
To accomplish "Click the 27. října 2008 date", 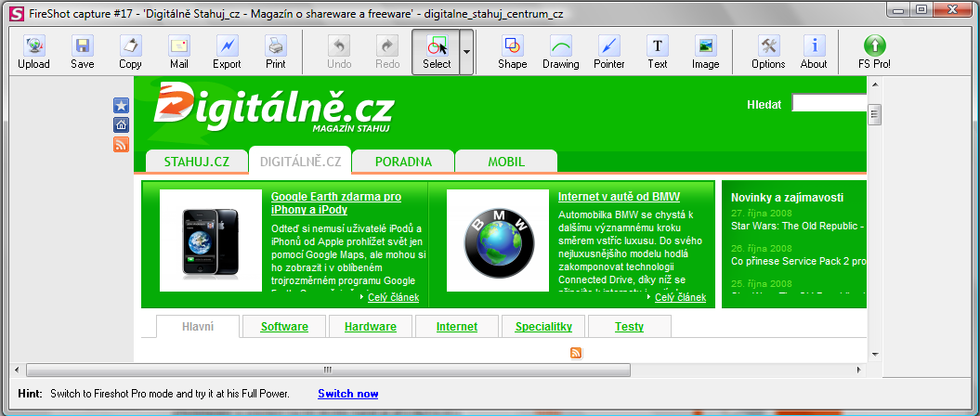I will tap(762, 213).
